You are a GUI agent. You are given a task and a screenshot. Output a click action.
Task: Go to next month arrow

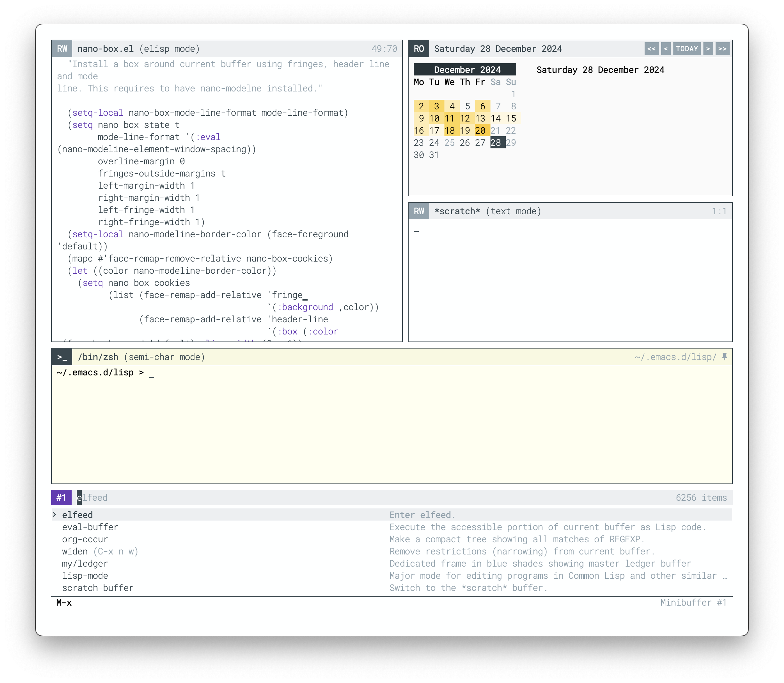point(708,49)
